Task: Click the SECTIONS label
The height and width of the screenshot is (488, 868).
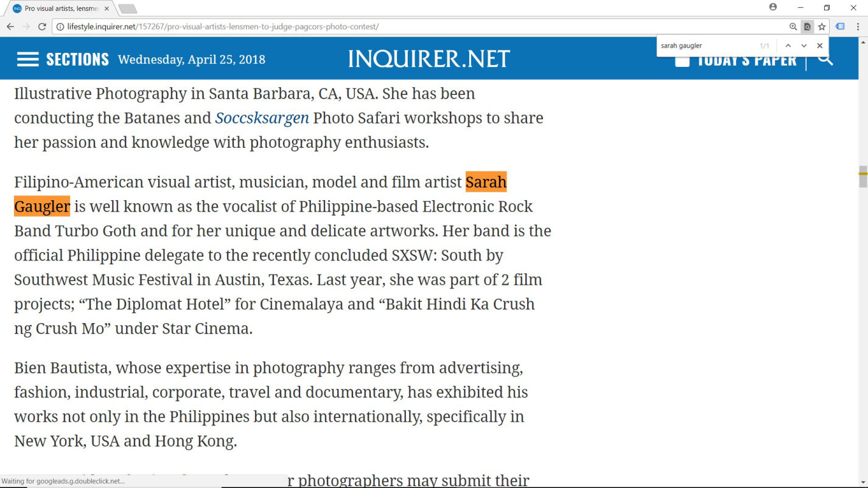Action: click(77, 59)
